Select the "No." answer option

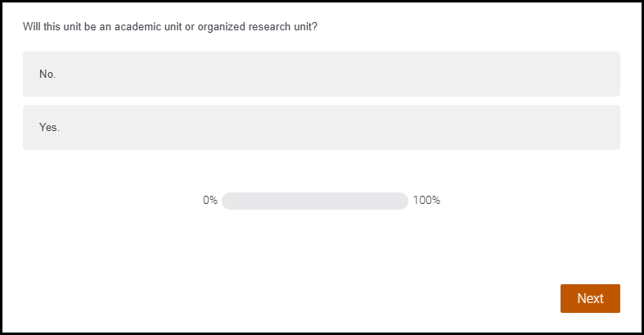tap(321, 75)
